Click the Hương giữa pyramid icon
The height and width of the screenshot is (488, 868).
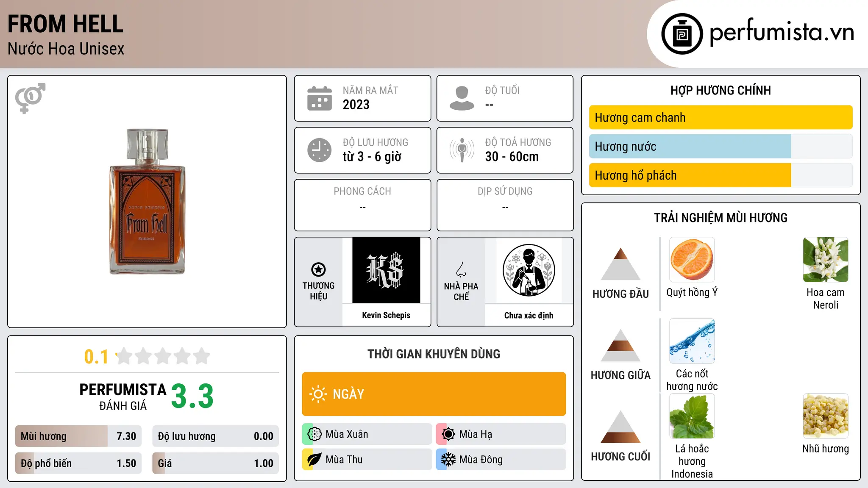[620, 345]
